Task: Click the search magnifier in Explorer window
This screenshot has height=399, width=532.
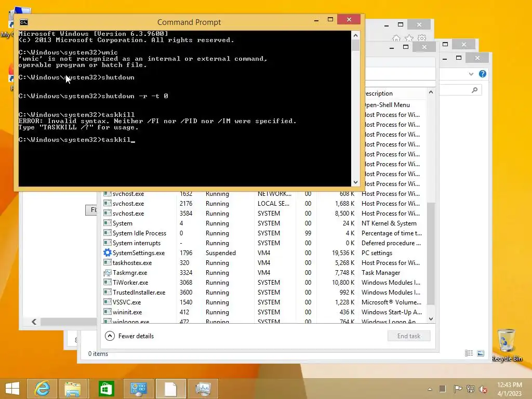Action: pos(475,90)
